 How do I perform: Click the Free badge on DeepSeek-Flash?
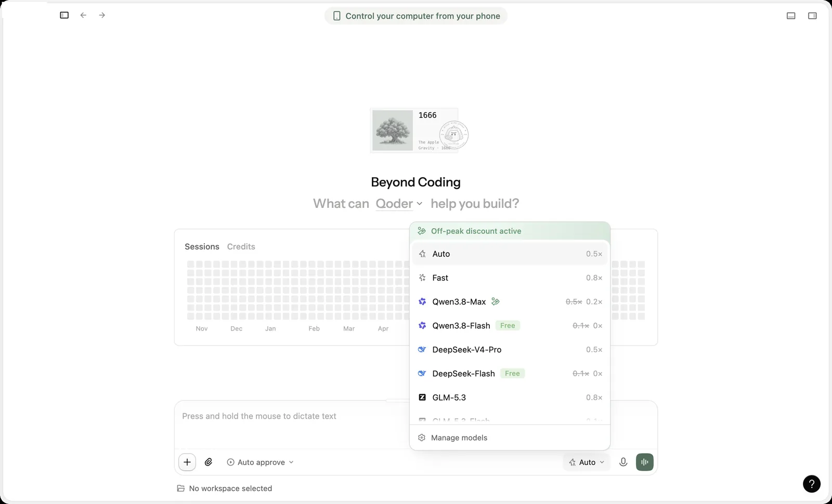(x=512, y=374)
